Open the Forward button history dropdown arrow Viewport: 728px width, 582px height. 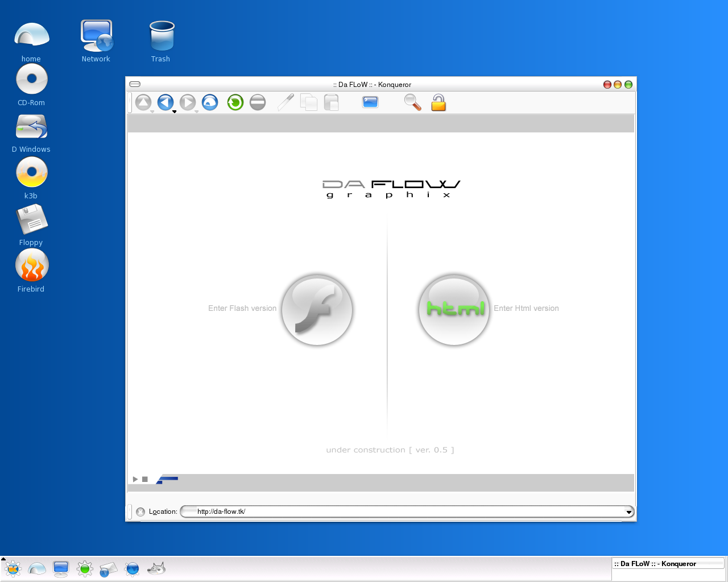click(196, 112)
